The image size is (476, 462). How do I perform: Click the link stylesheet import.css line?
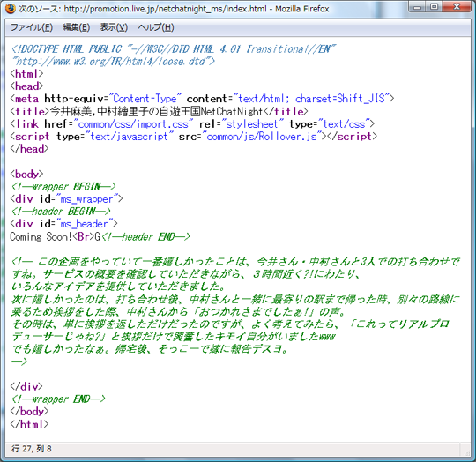pos(192,124)
